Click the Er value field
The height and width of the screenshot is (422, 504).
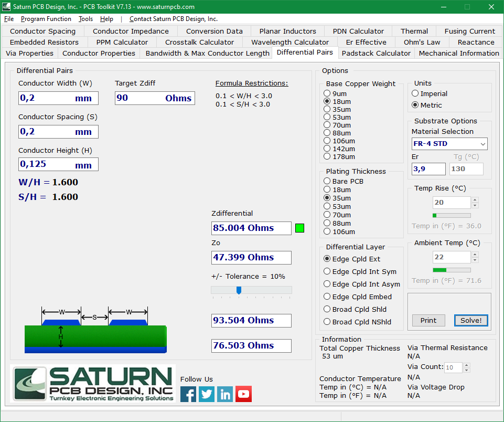[x=428, y=169]
